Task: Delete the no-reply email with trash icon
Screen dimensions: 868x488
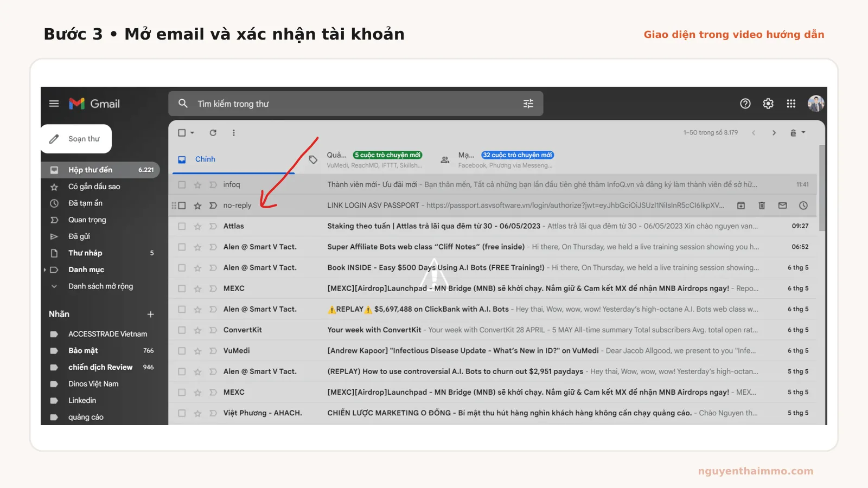Action: (762, 206)
